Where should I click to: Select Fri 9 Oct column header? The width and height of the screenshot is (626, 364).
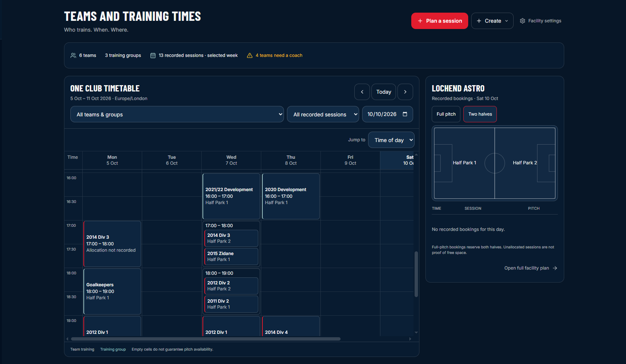(350, 160)
